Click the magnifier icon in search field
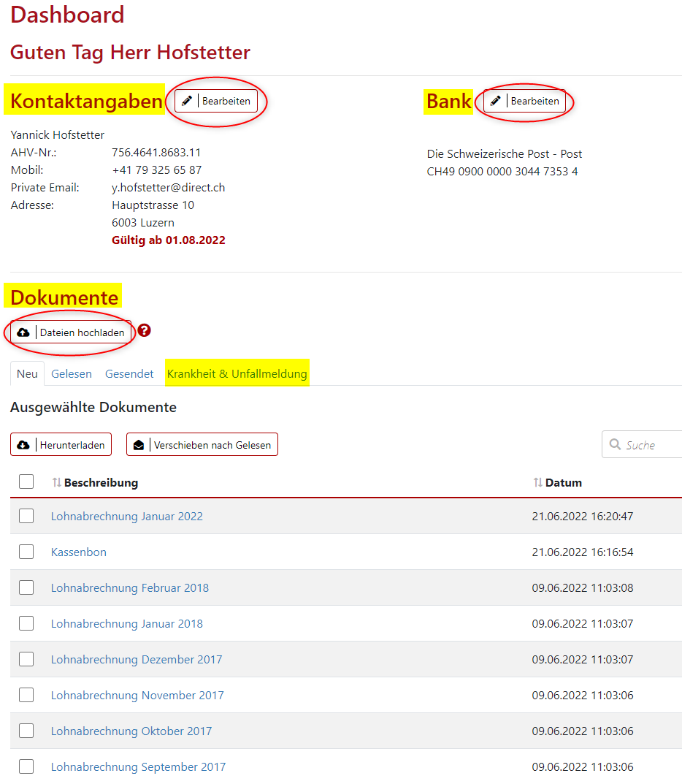The height and width of the screenshot is (784, 682). (615, 445)
